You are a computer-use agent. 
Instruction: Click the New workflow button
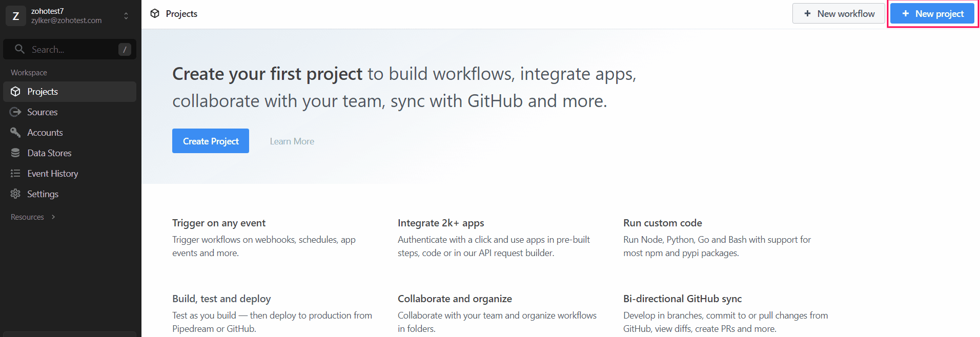pyautogui.click(x=839, y=14)
